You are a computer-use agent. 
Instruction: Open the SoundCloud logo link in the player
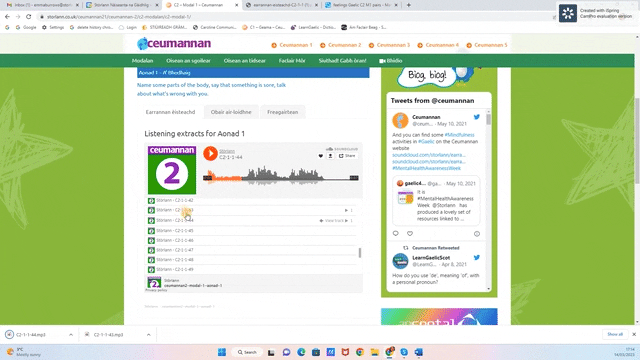tap(342, 149)
